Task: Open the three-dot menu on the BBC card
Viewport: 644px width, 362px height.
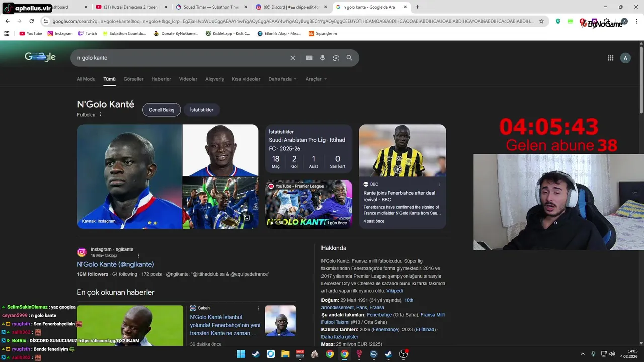Action: 439,184
